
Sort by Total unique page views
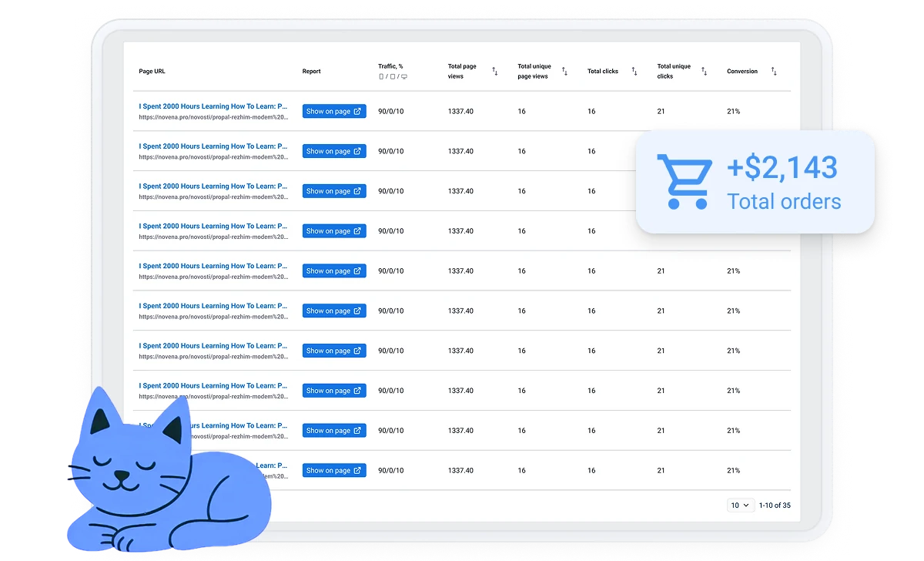[x=564, y=72]
